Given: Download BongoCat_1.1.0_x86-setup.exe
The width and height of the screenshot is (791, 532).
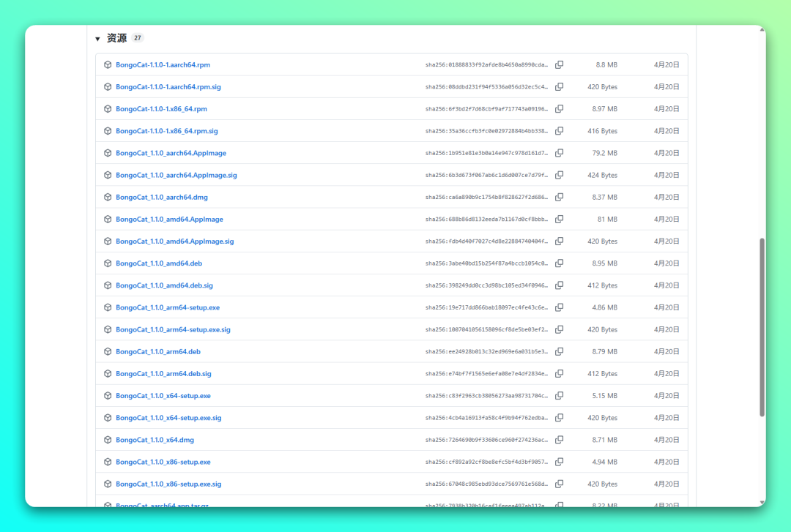Looking at the screenshot, I should [x=163, y=462].
